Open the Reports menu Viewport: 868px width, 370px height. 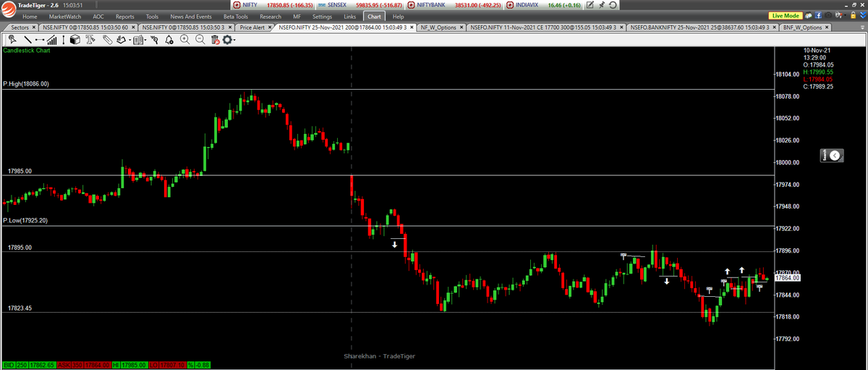pos(124,16)
